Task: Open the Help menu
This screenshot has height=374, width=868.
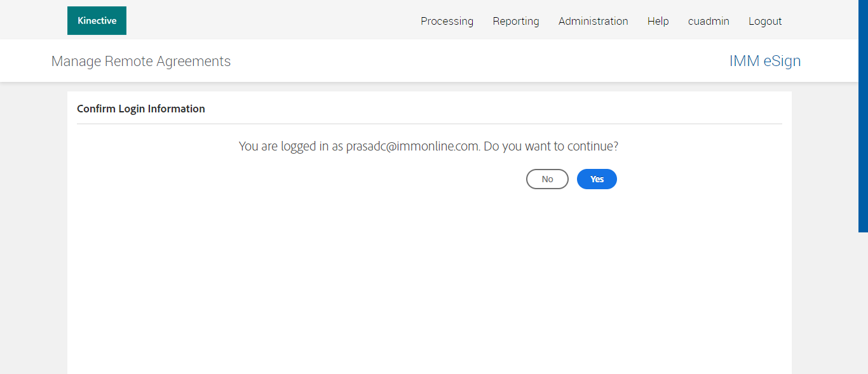Action: pyautogui.click(x=658, y=21)
